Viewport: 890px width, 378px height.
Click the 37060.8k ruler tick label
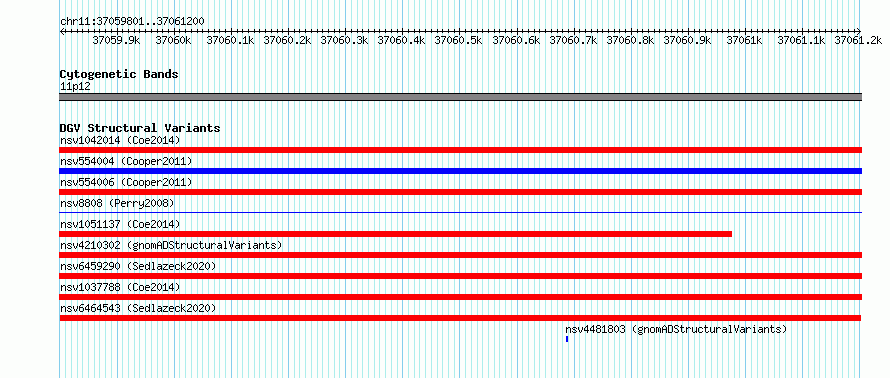coord(631,40)
